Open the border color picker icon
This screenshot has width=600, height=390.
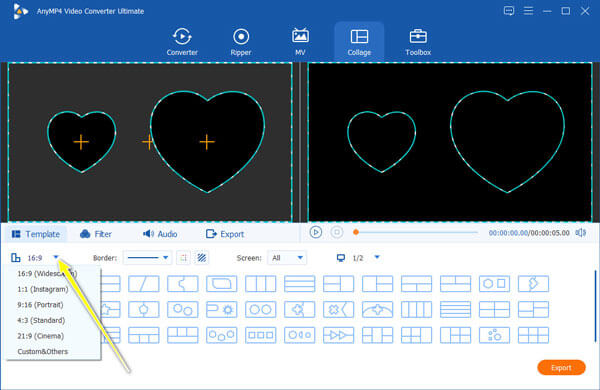pos(184,258)
